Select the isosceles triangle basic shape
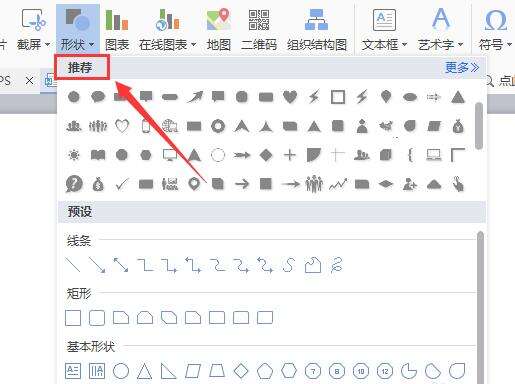The height and width of the screenshot is (384, 515). [145, 371]
